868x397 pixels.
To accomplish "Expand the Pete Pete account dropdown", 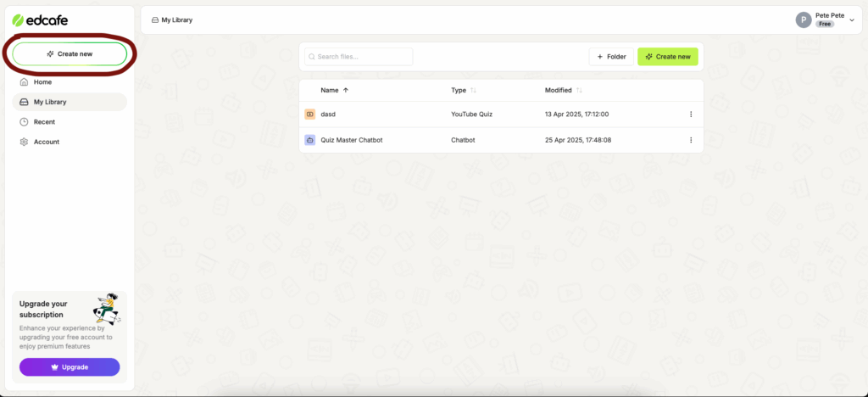I will coord(852,20).
